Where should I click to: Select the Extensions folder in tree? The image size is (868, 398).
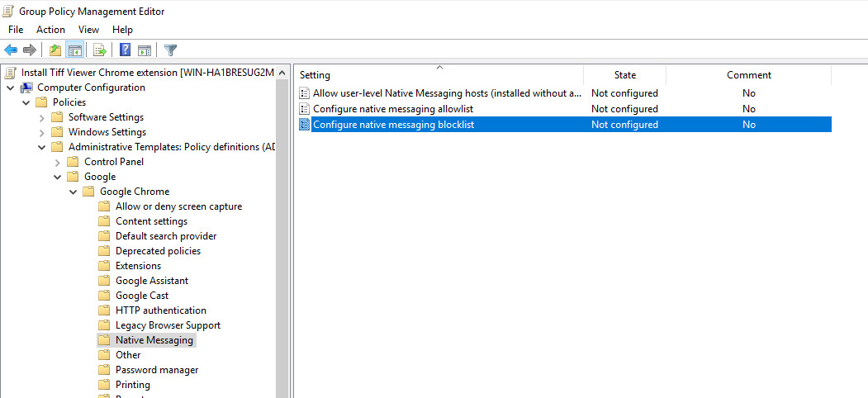138,266
